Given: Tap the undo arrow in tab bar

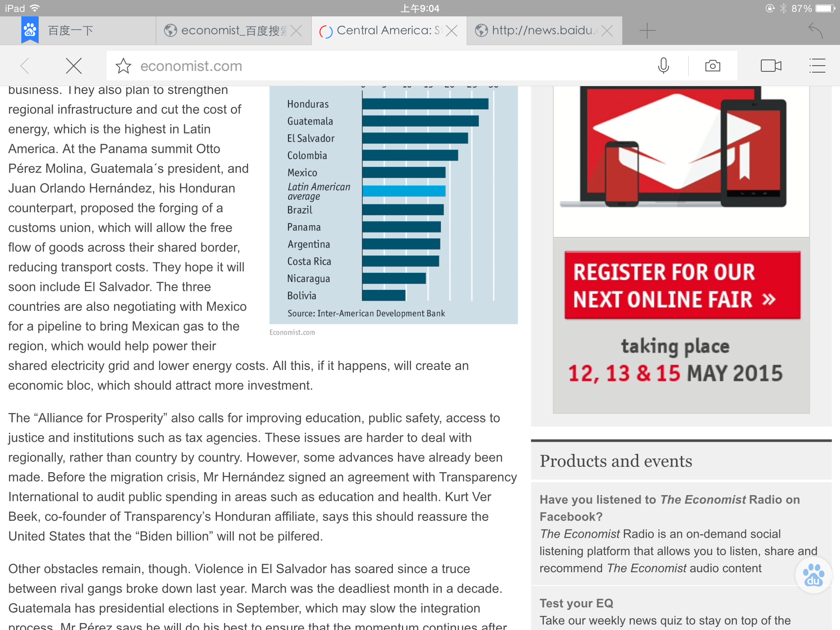Looking at the screenshot, I should [815, 31].
